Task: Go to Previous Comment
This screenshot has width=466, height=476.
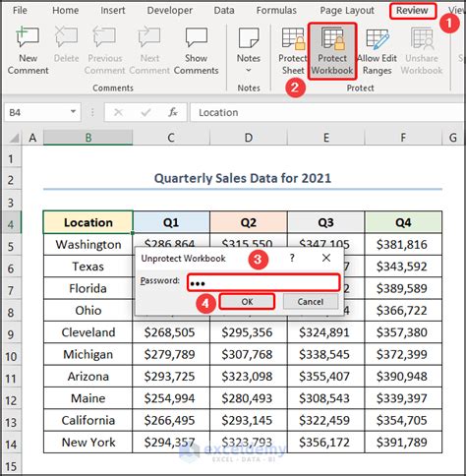Action: point(104,37)
